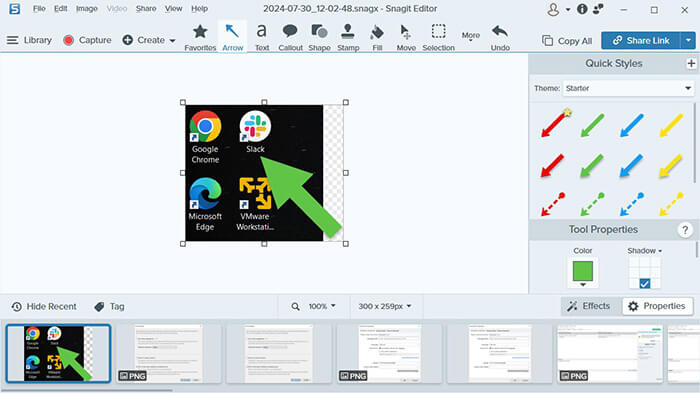Open the View menu

point(173,8)
